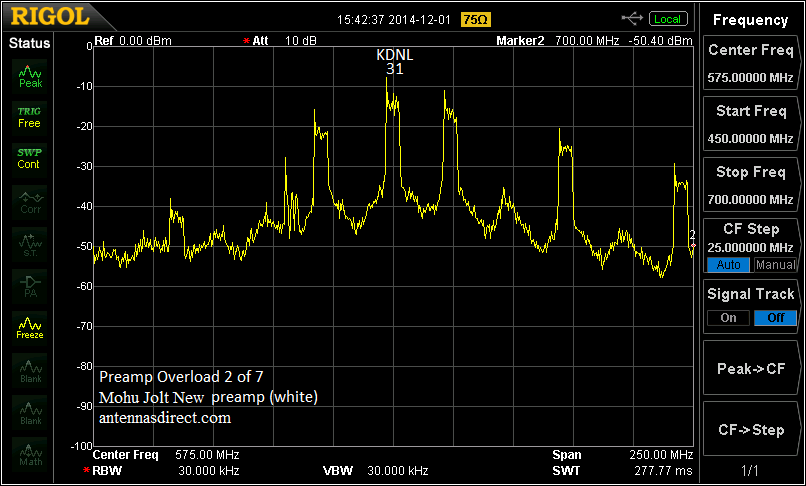Click the Peak detector status icon
This screenshot has width=806, height=486.
[x=30, y=77]
